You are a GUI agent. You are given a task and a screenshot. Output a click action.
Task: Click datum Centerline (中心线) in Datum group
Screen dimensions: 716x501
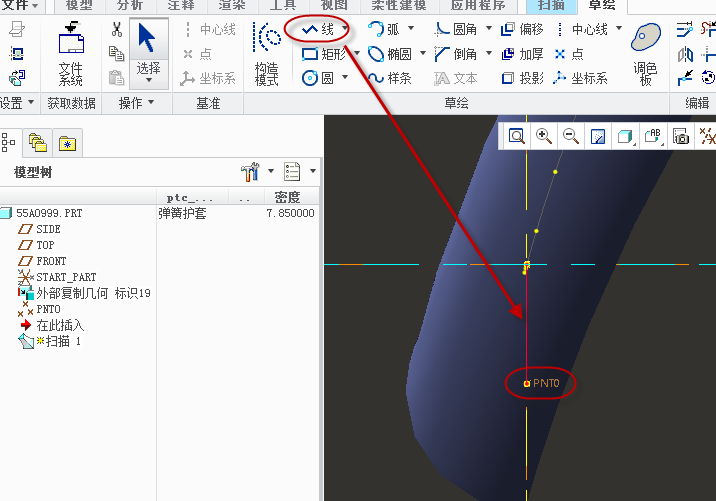pyautogui.click(x=210, y=30)
